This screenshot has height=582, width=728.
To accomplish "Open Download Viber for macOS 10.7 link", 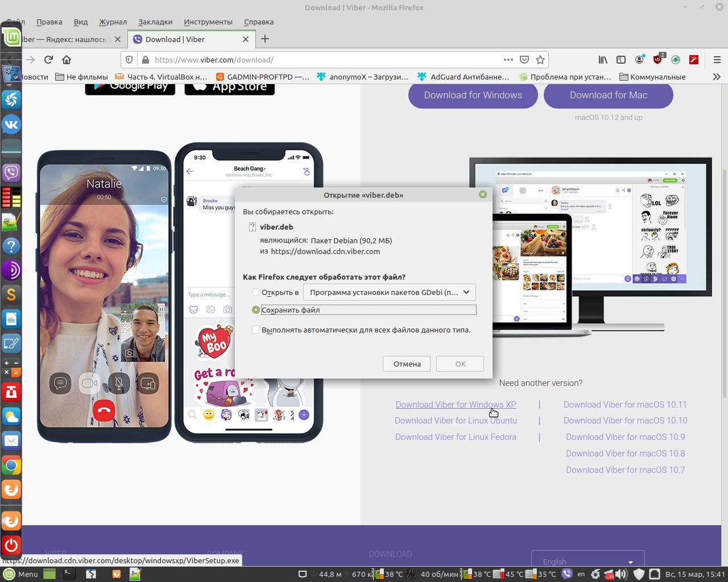I will point(625,470).
